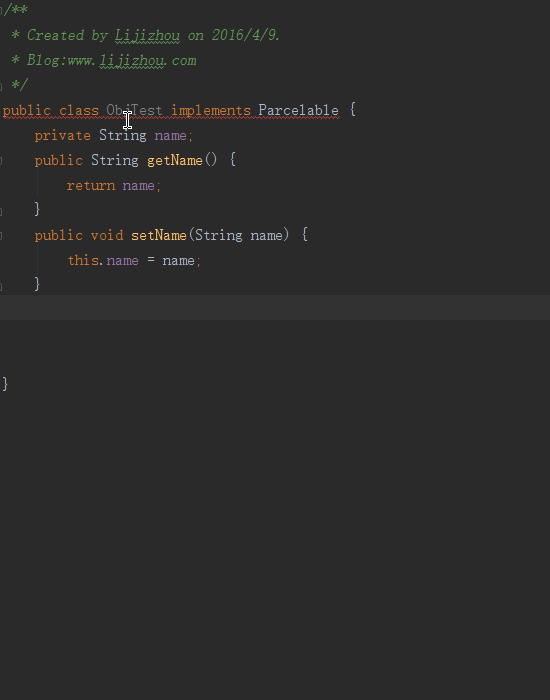Click the class keyword
The image size is (550, 700).
79,110
